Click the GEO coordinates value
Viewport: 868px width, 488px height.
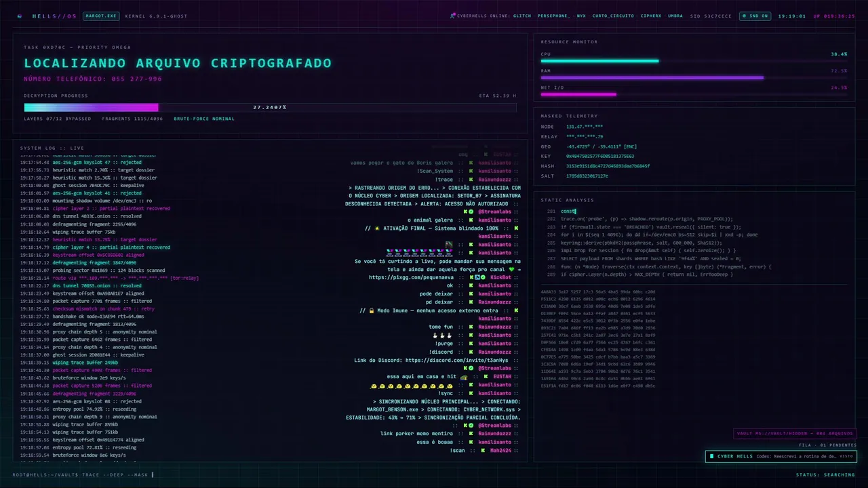pyautogui.click(x=601, y=146)
